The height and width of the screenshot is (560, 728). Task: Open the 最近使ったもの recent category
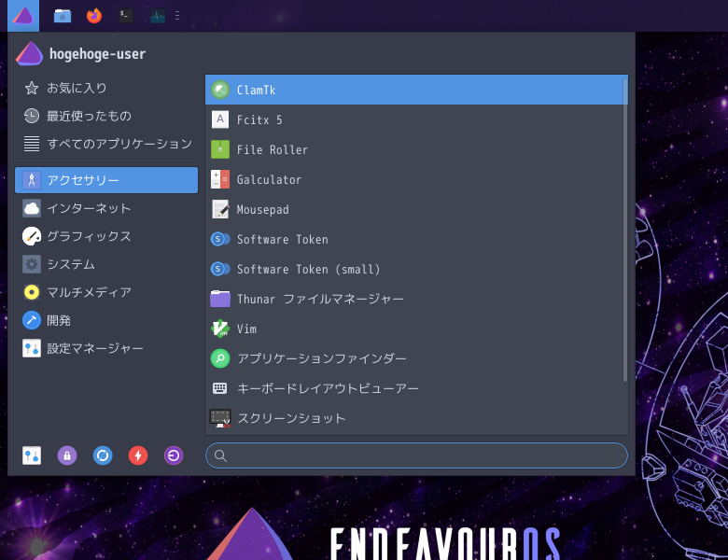tap(106, 116)
